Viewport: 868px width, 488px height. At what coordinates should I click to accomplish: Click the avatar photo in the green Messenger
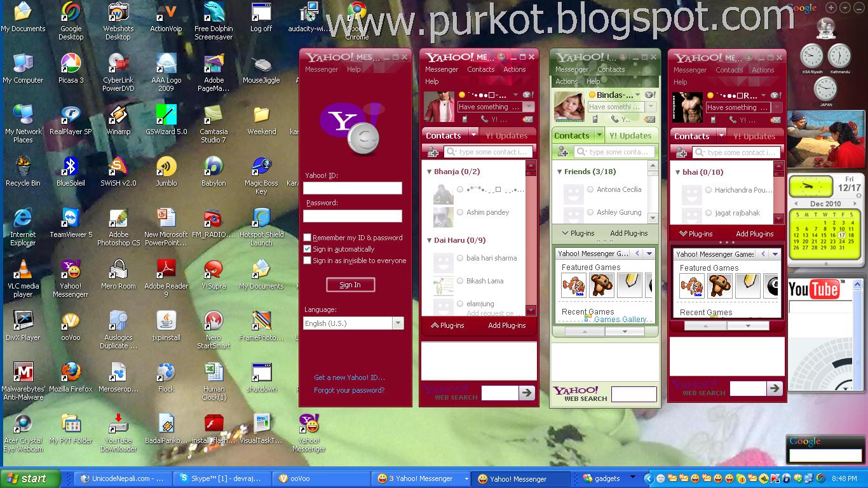[569, 106]
